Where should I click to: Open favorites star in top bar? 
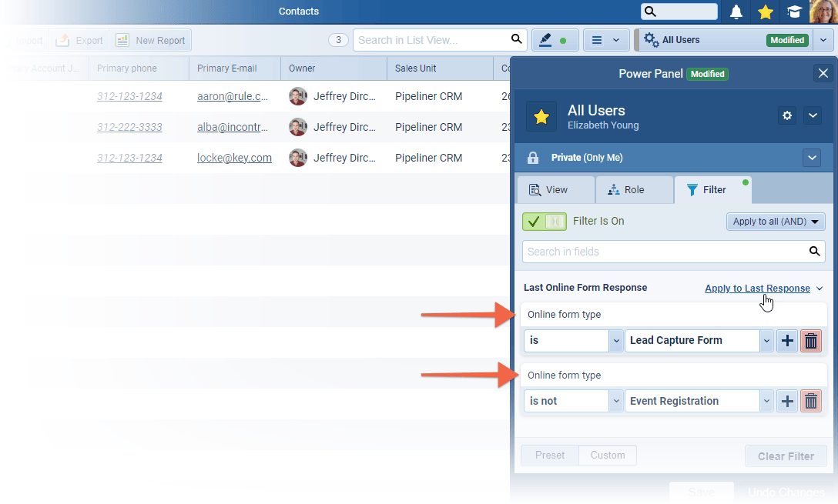click(765, 12)
